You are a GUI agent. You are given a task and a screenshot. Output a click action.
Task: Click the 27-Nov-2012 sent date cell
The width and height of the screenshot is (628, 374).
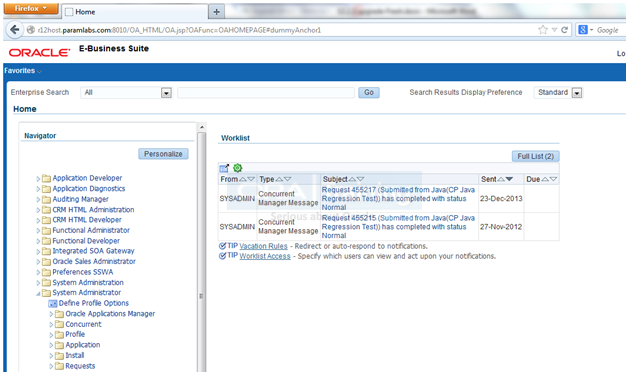tap(501, 227)
